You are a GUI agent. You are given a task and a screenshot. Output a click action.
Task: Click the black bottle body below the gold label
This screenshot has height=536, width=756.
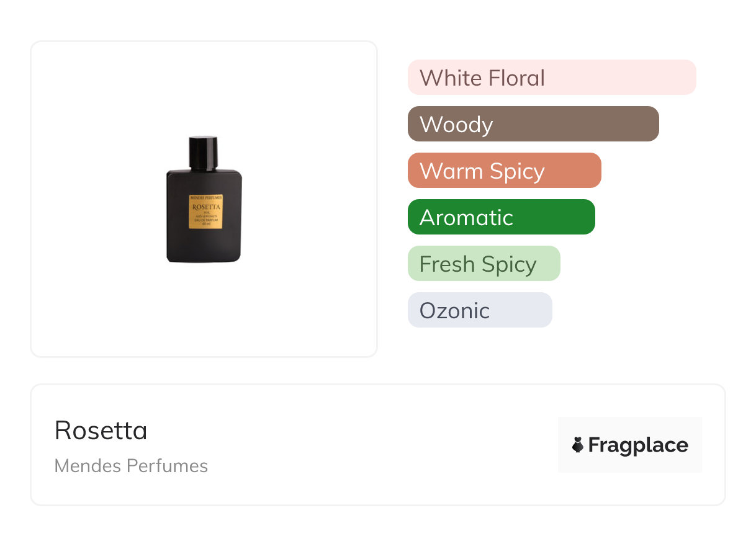click(x=204, y=245)
